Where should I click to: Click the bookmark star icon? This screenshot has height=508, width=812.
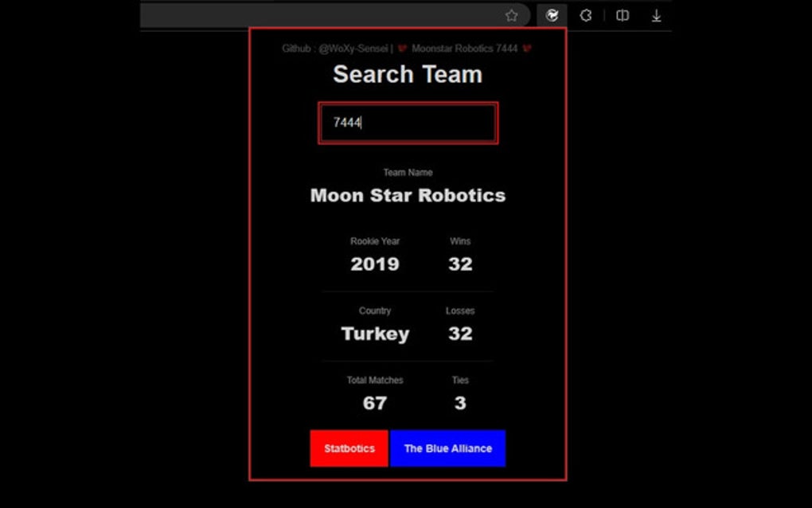512,15
